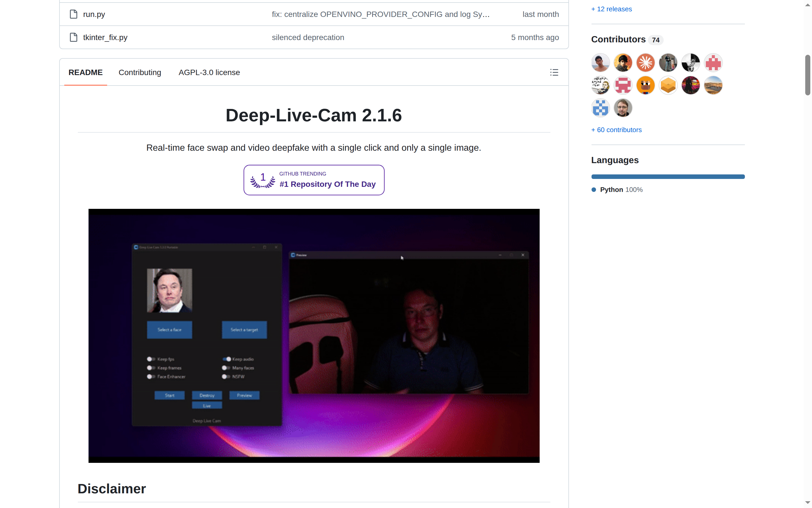This screenshot has height=508, width=812.
Task: Open the tkinter_fix.py file
Action: [105, 37]
